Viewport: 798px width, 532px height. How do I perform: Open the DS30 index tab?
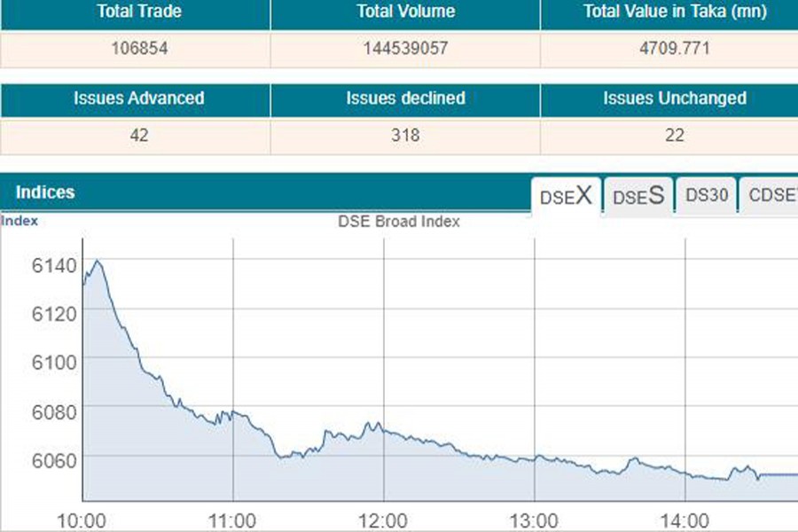705,196
